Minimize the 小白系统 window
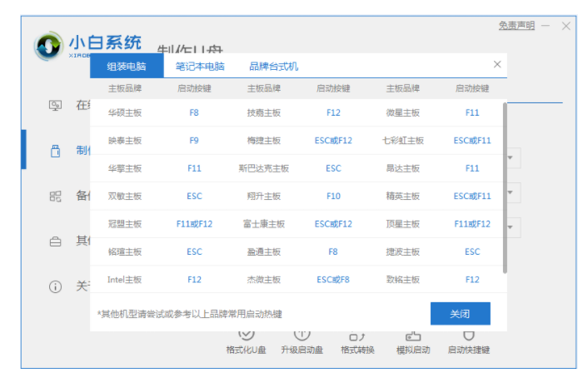Screen dimensions: 588x378 click(546, 27)
